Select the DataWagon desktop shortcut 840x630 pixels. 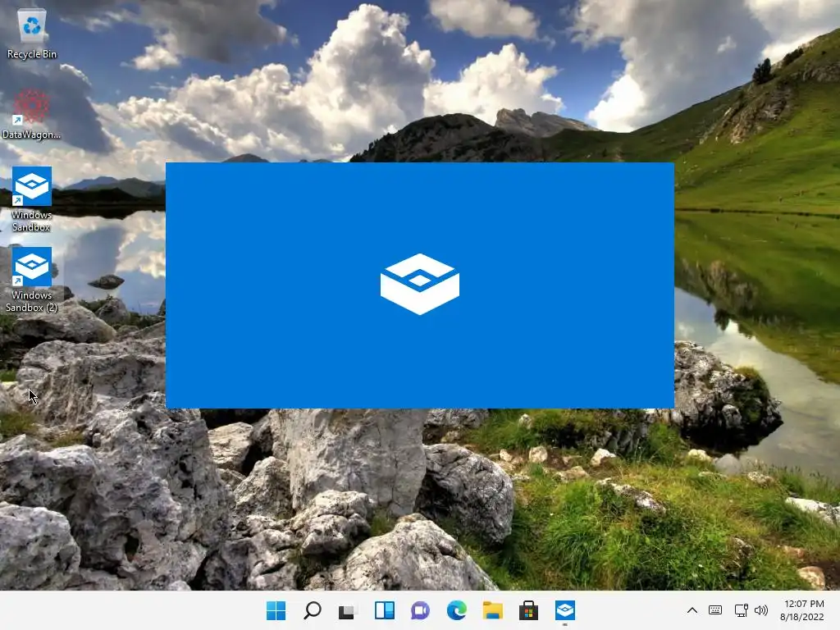click(x=32, y=114)
